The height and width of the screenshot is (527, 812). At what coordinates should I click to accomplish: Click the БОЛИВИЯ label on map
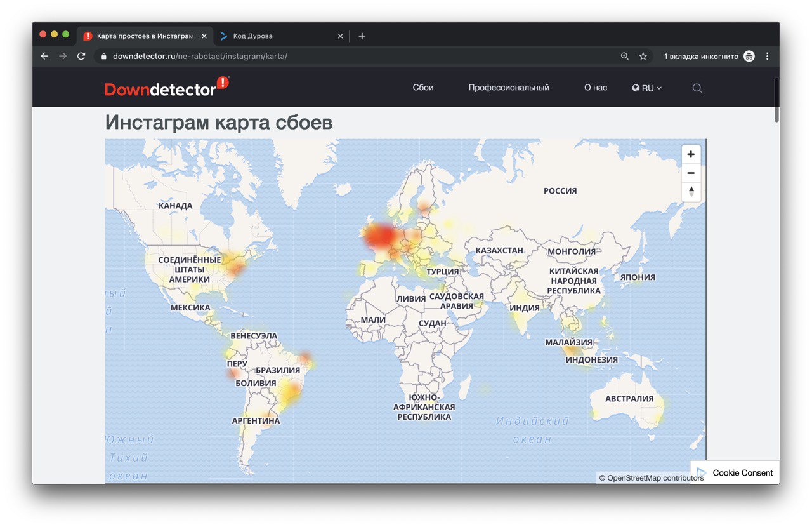256,383
